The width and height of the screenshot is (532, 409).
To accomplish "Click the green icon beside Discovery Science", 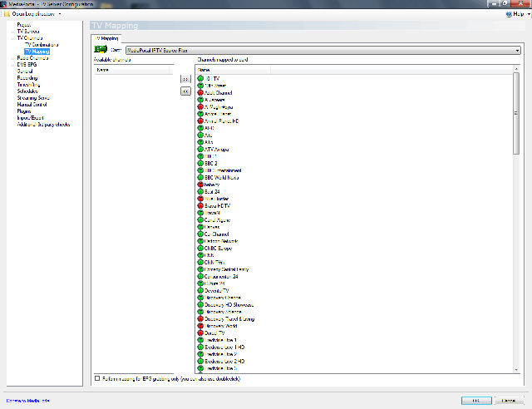I will 200,312.
